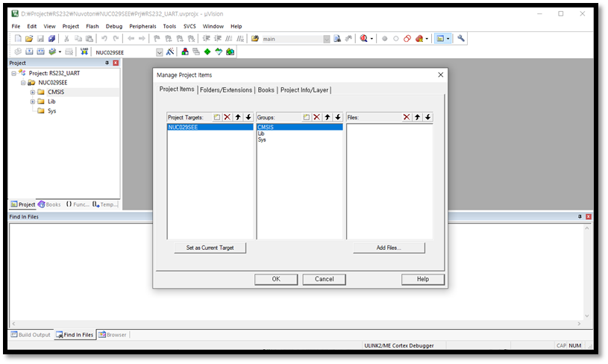Screen dimensions: 608x364
Task: Move the selected group up
Action: (327, 117)
